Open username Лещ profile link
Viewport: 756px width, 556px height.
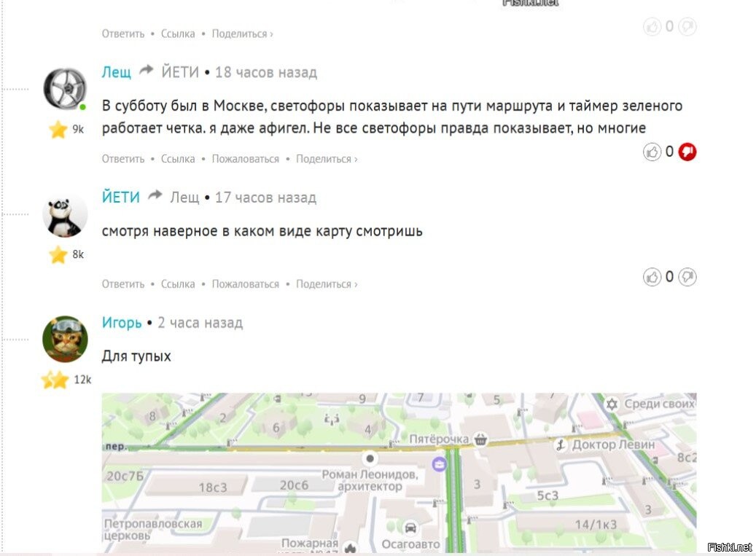(x=116, y=72)
